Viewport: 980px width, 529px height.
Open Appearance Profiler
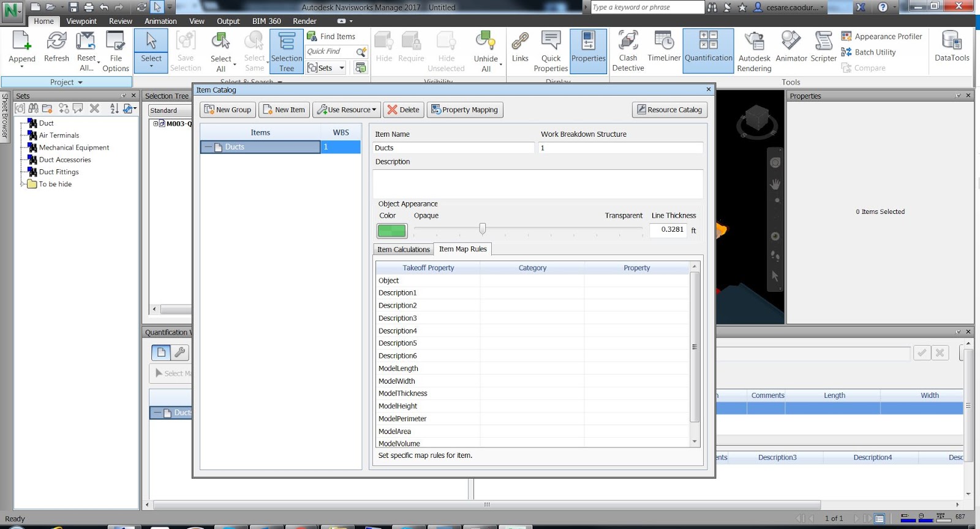881,36
